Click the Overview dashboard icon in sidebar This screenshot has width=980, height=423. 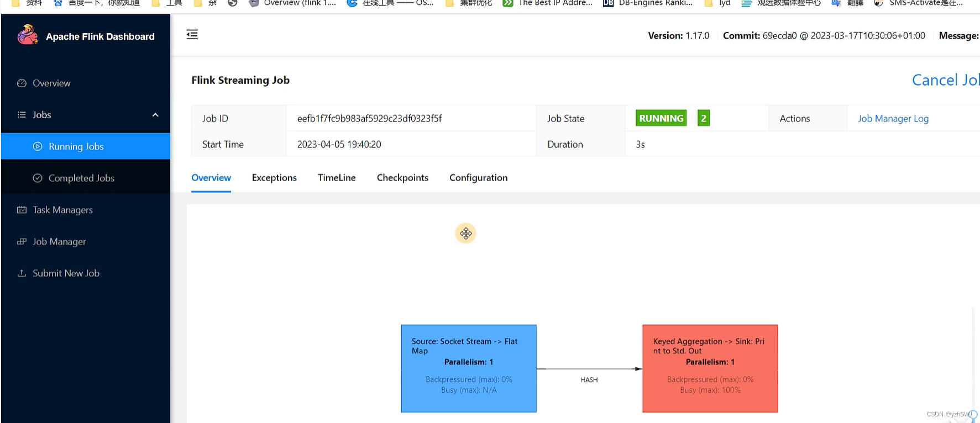[x=22, y=83]
